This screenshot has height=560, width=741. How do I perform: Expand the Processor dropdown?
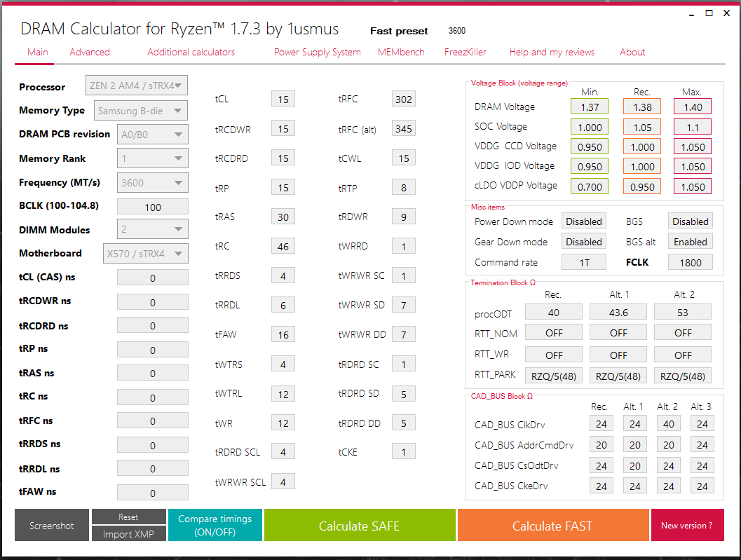pyautogui.click(x=137, y=86)
